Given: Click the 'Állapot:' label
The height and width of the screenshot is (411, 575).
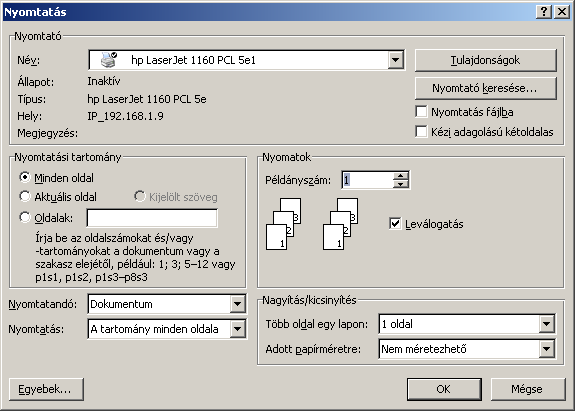Looking at the screenshot, I should (36, 82).
